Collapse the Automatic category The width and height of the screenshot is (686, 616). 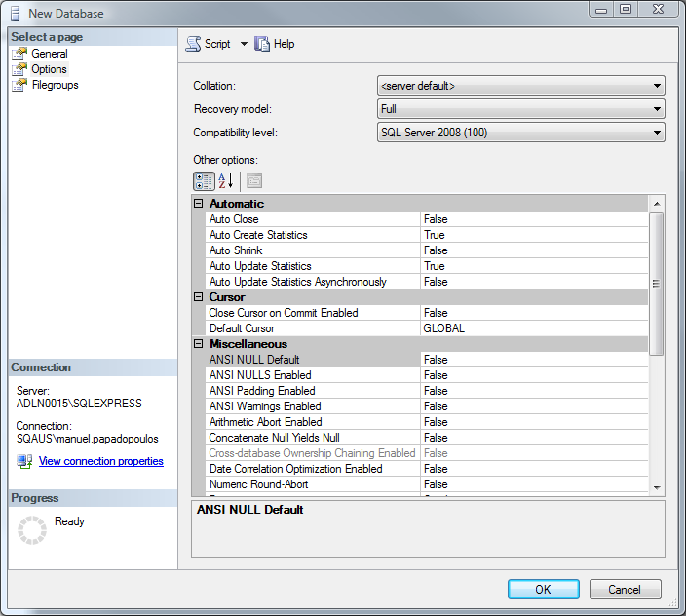click(199, 204)
